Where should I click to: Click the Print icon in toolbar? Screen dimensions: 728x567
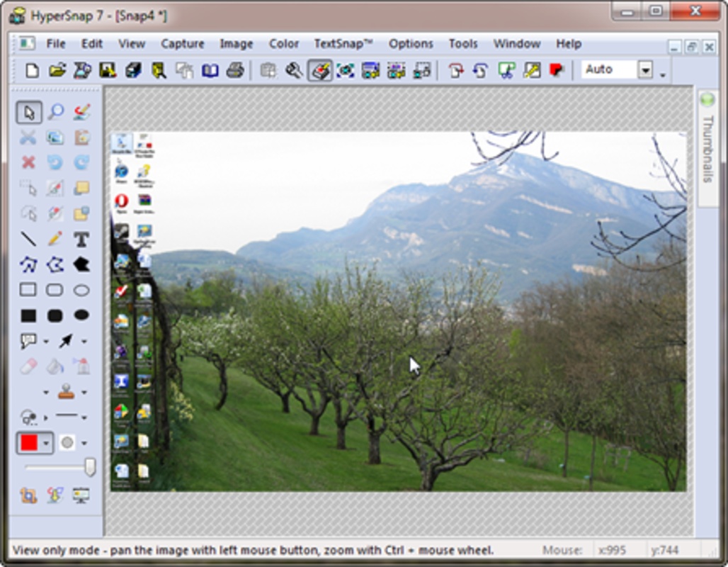point(235,70)
